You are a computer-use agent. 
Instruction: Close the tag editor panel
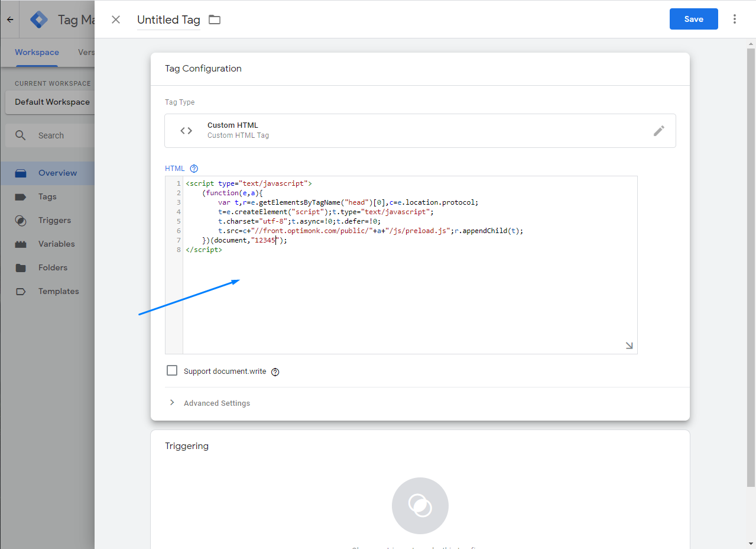click(116, 20)
